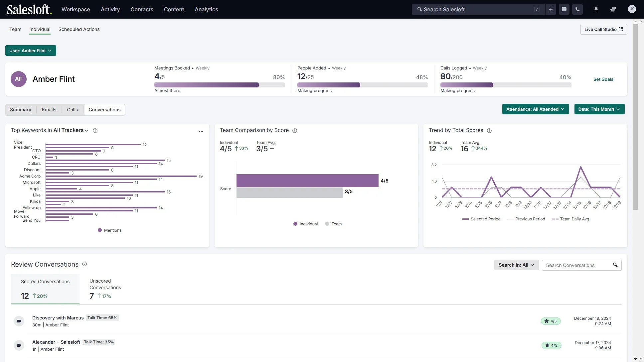
Task: Click the AF avatar of Amber Flint
Action: point(19,79)
